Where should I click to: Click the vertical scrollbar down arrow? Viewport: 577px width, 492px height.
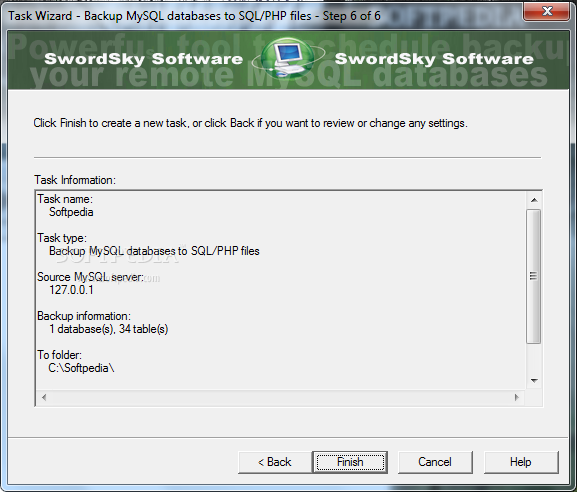coord(534,380)
